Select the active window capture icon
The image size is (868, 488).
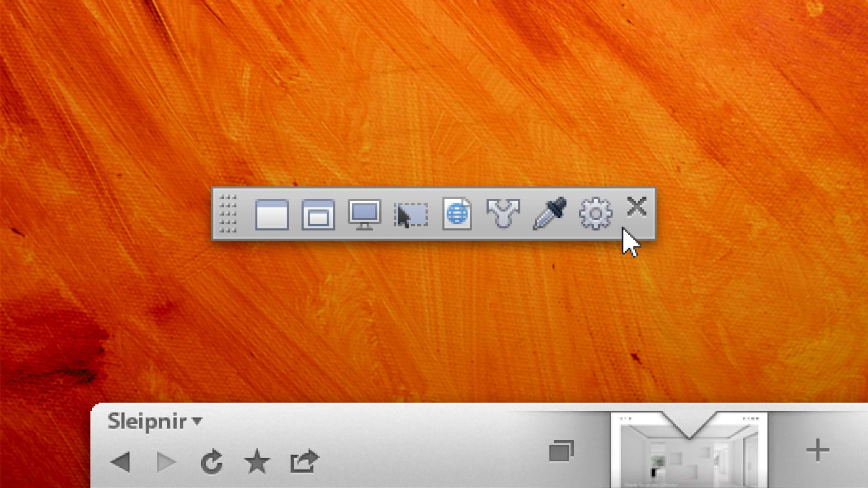(x=272, y=214)
